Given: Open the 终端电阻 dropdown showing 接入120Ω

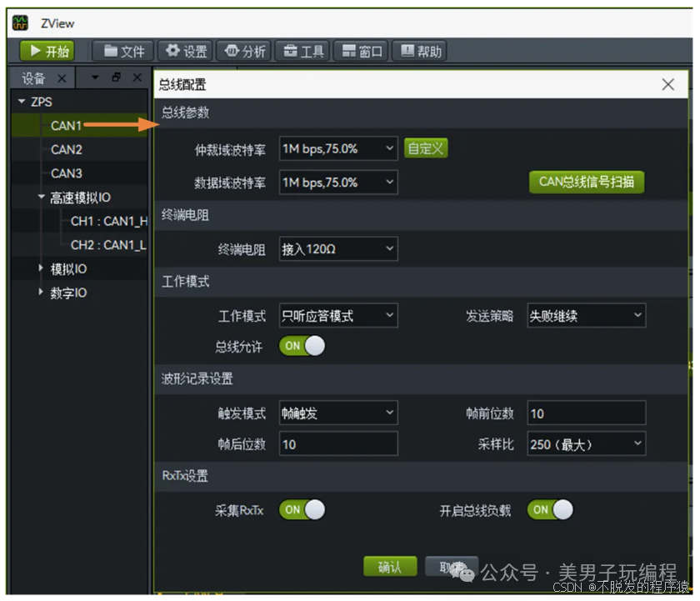Looking at the screenshot, I should click(338, 248).
